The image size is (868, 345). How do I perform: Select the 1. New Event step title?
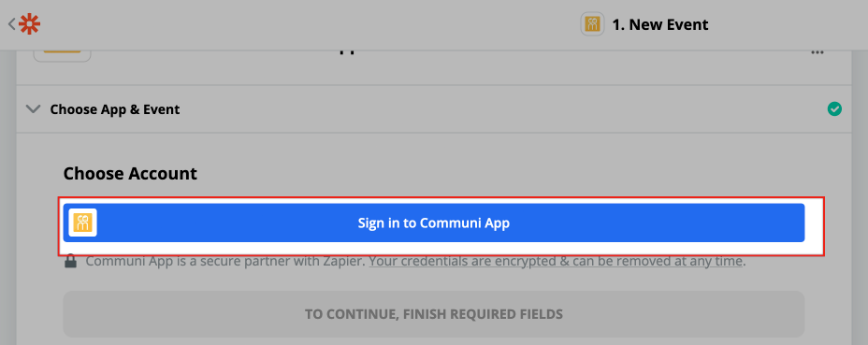coord(659,24)
